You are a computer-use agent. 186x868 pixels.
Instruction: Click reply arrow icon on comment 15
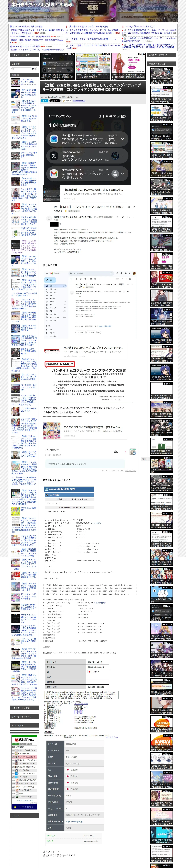click(115, 452)
